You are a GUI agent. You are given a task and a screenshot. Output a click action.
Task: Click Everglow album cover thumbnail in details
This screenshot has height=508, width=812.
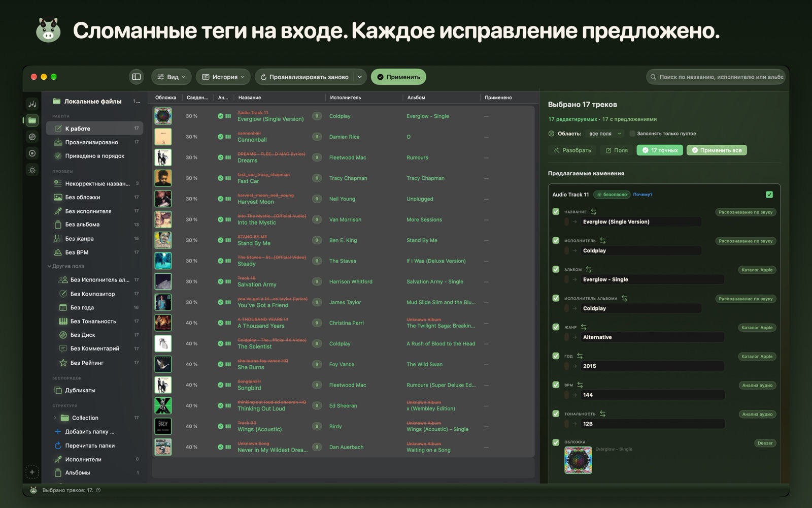point(578,460)
